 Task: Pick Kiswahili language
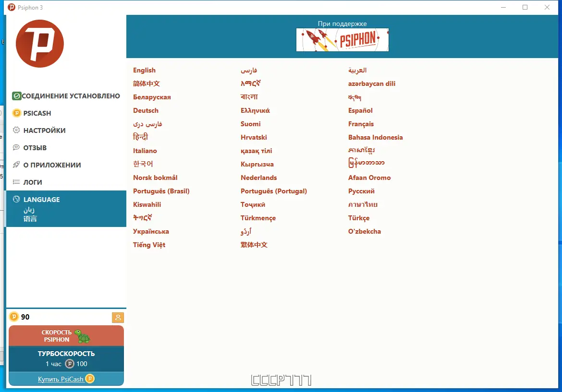tap(147, 204)
